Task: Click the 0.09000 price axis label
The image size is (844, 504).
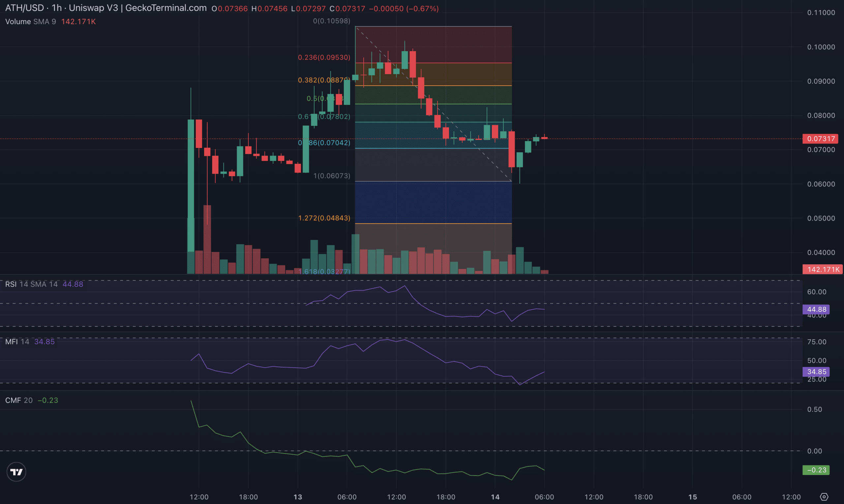Action: pyautogui.click(x=821, y=81)
